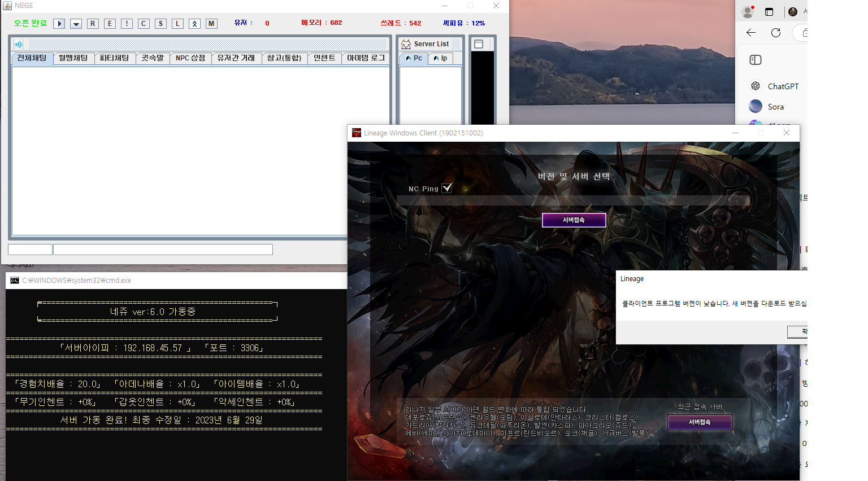Click the short input field below the chat
Screen dimensions: 868x481
pos(31,250)
